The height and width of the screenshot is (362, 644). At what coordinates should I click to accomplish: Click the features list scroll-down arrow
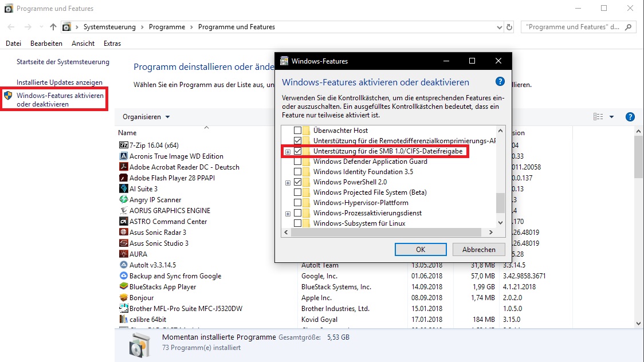pyautogui.click(x=500, y=223)
